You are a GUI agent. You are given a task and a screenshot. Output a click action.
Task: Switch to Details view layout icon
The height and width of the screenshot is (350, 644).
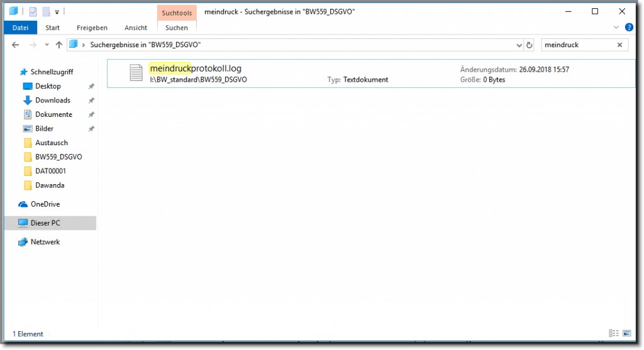(x=613, y=333)
